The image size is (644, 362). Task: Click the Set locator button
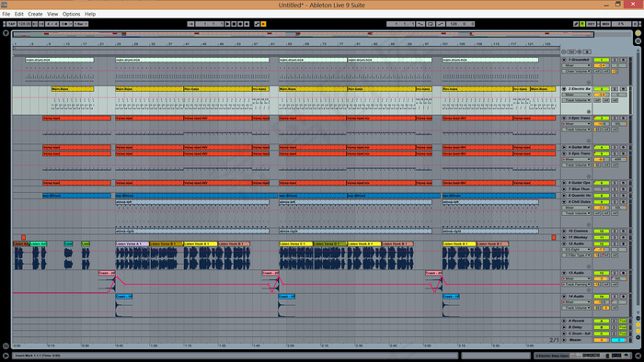point(571,51)
